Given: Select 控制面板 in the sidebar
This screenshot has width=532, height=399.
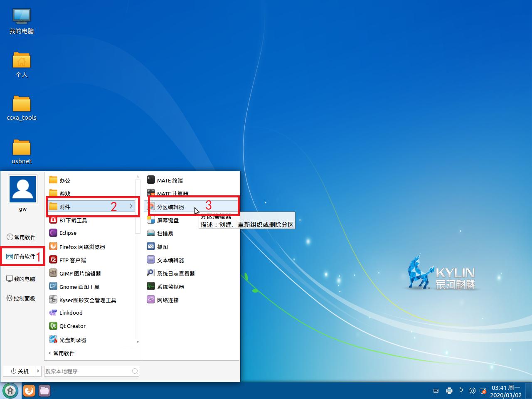Looking at the screenshot, I should 21,298.
